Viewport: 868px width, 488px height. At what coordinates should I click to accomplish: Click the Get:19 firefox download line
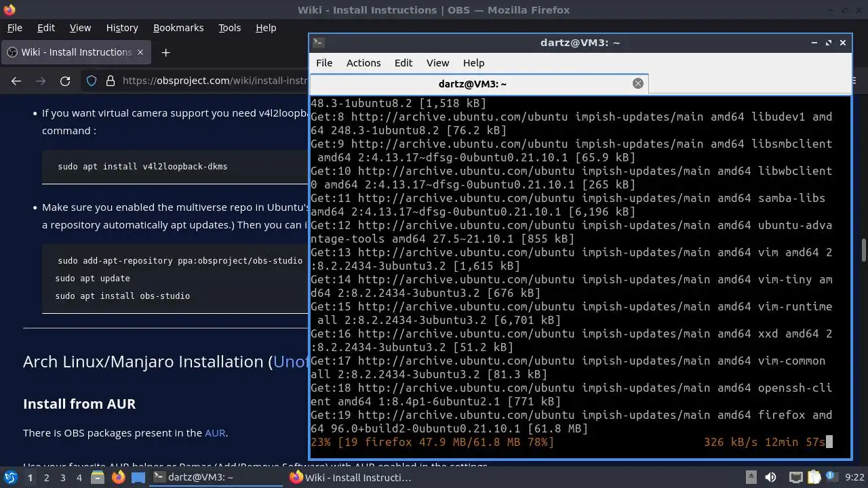point(571,422)
